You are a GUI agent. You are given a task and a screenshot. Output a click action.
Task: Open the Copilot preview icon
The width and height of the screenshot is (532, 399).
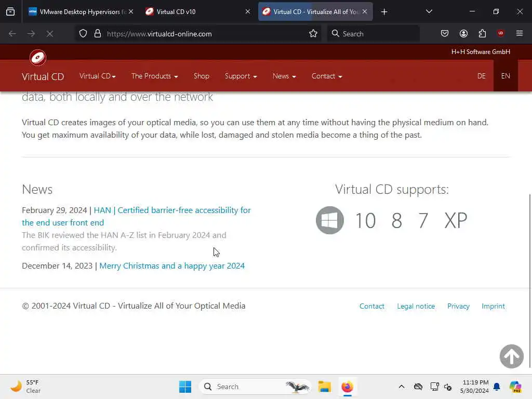click(515, 387)
